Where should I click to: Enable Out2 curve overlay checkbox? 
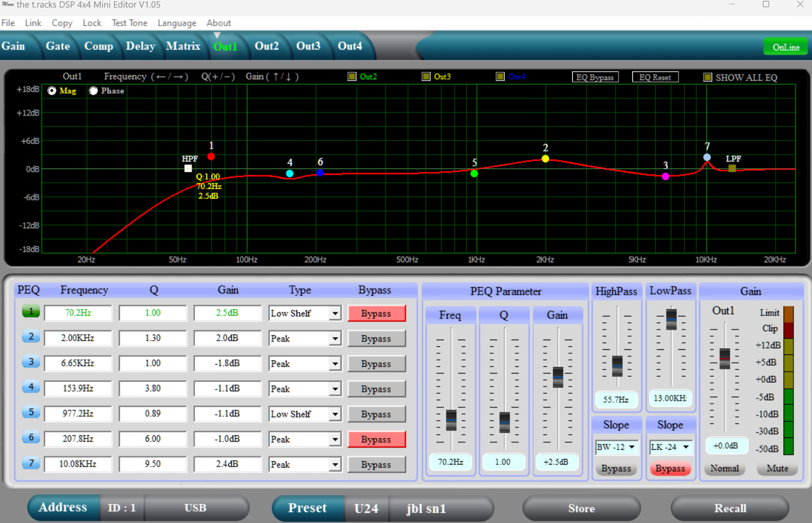[352, 77]
